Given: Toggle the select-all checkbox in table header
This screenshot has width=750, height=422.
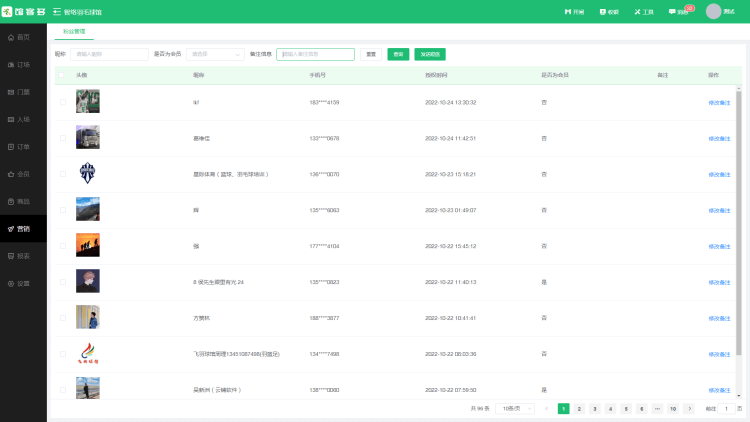Looking at the screenshot, I should pos(62,75).
